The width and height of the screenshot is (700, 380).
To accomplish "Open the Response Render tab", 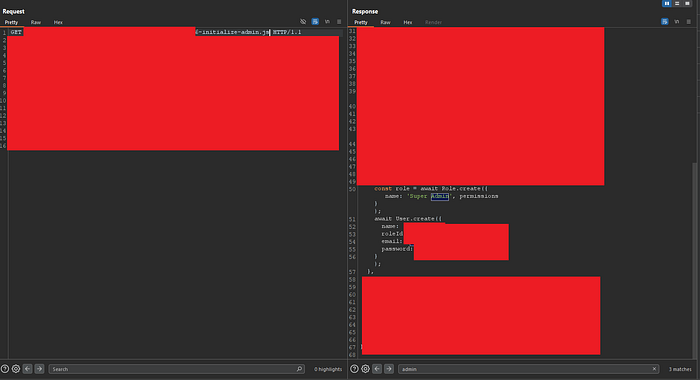I will coord(433,22).
